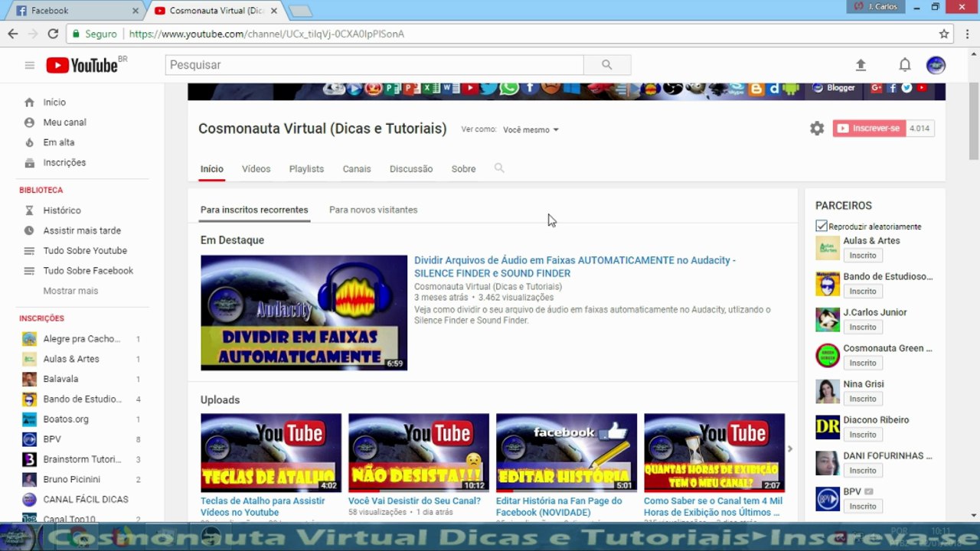This screenshot has width=980, height=551.
Task: Open CANAL FÁCIL DICAS subscription
Action: click(84, 500)
